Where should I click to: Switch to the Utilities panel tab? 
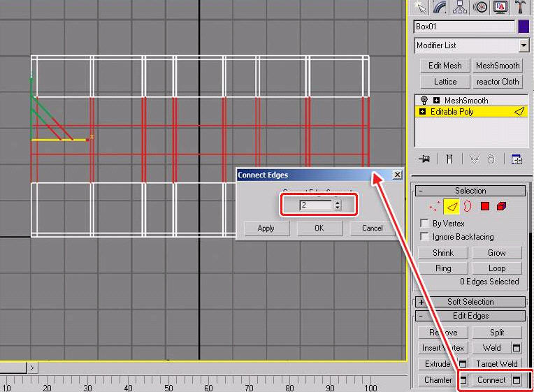[x=521, y=7]
